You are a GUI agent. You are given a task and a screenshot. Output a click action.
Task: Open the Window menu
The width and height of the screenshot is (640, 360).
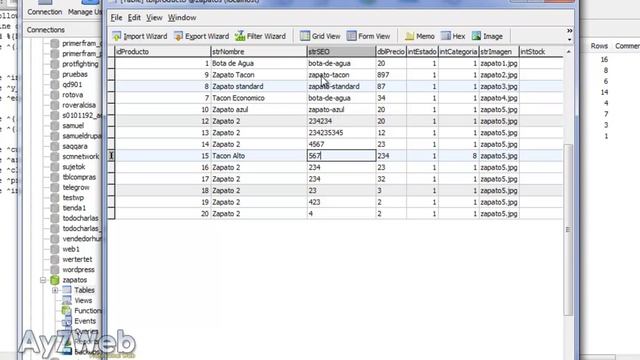point(182,18)
